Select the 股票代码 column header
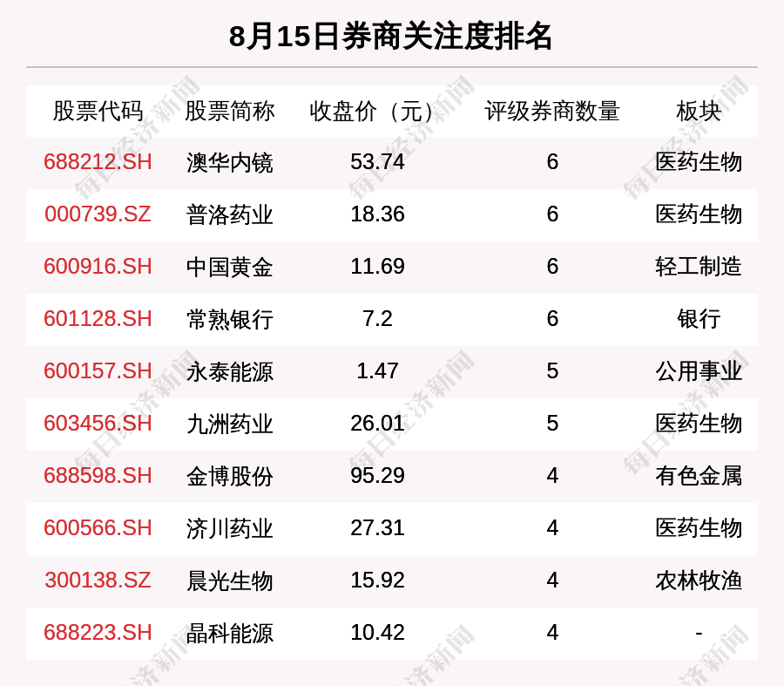This screenshot has width=784, height=686. pos(98,111)
